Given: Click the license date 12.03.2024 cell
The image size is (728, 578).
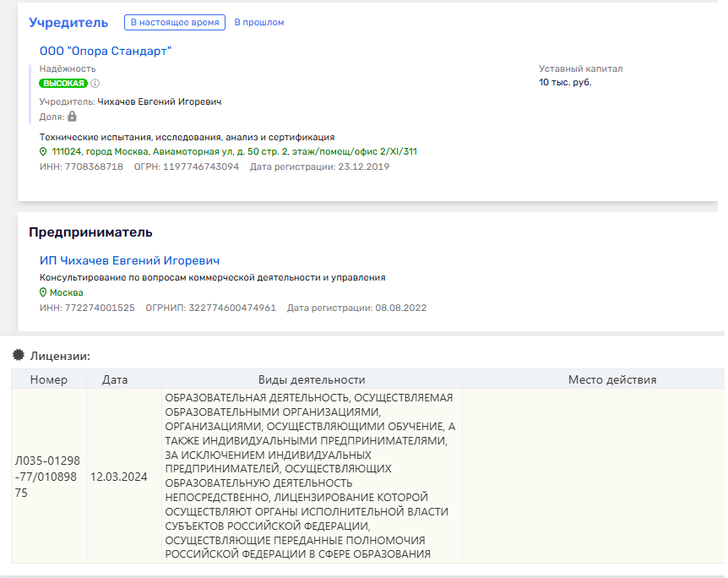Looking at the screenshot, I should (124, 477).
